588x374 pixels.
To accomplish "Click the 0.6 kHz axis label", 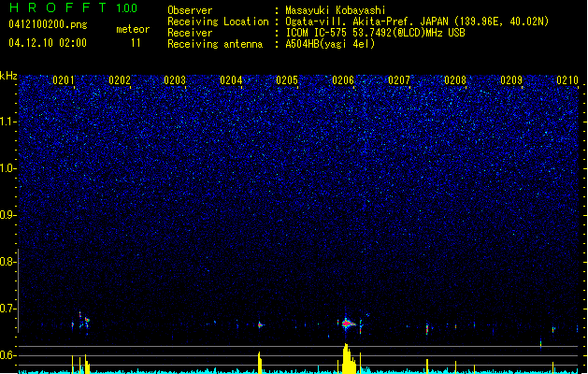I will pos(7,355).
